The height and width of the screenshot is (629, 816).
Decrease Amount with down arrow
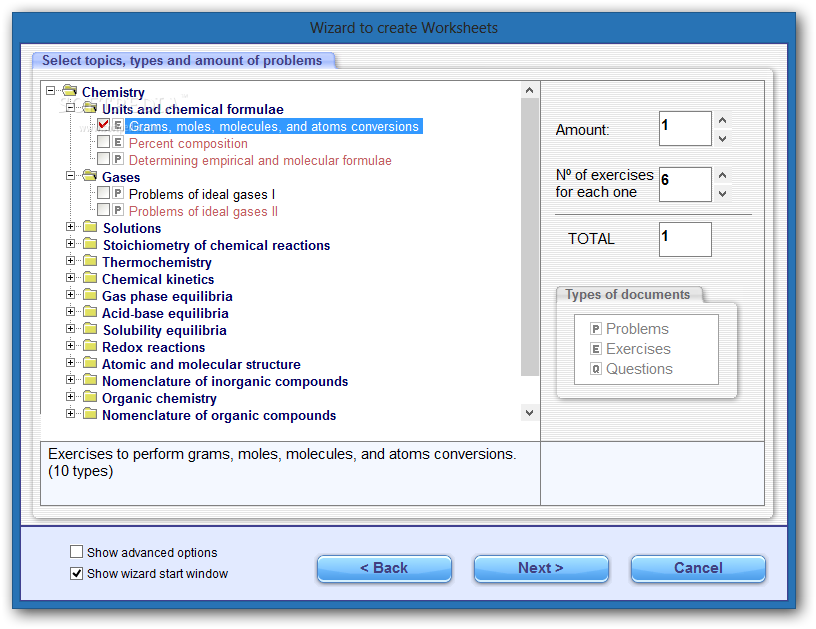pos(722,139)
